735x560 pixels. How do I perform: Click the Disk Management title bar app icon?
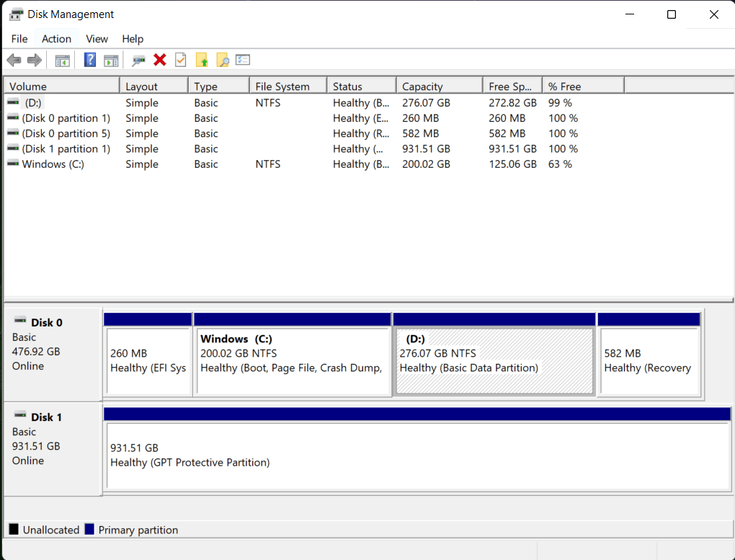click(x=16, y=14)
